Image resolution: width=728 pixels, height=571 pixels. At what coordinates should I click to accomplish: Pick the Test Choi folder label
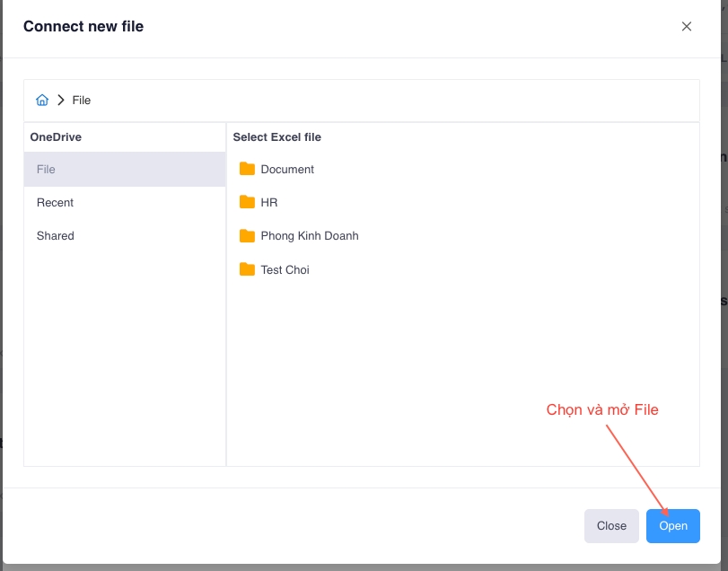coord(285,270)
